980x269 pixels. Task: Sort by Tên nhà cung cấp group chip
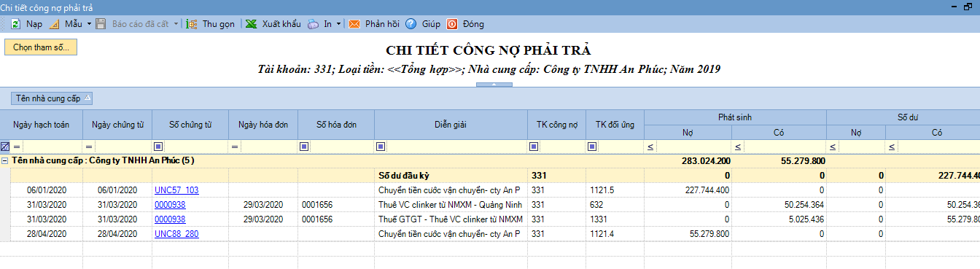[52, 98]
